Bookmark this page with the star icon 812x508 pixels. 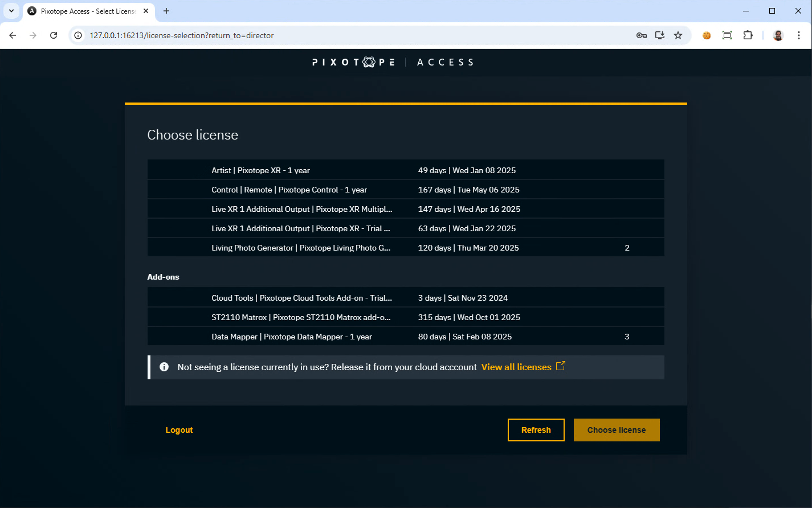678,35
